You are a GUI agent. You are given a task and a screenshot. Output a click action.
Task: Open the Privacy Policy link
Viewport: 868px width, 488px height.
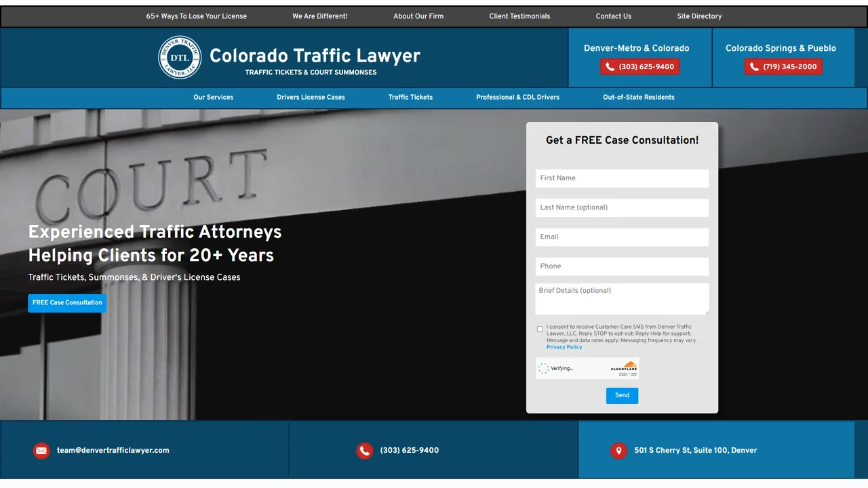564,347
